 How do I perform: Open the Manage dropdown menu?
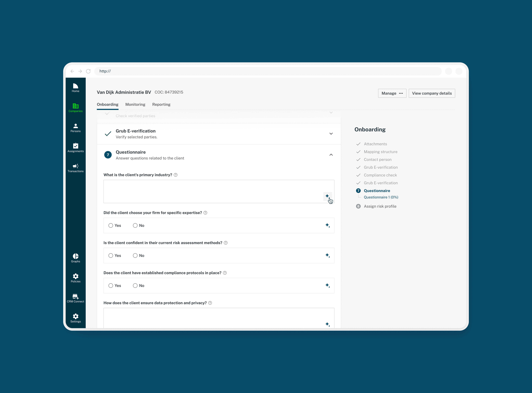click(392, 93)
